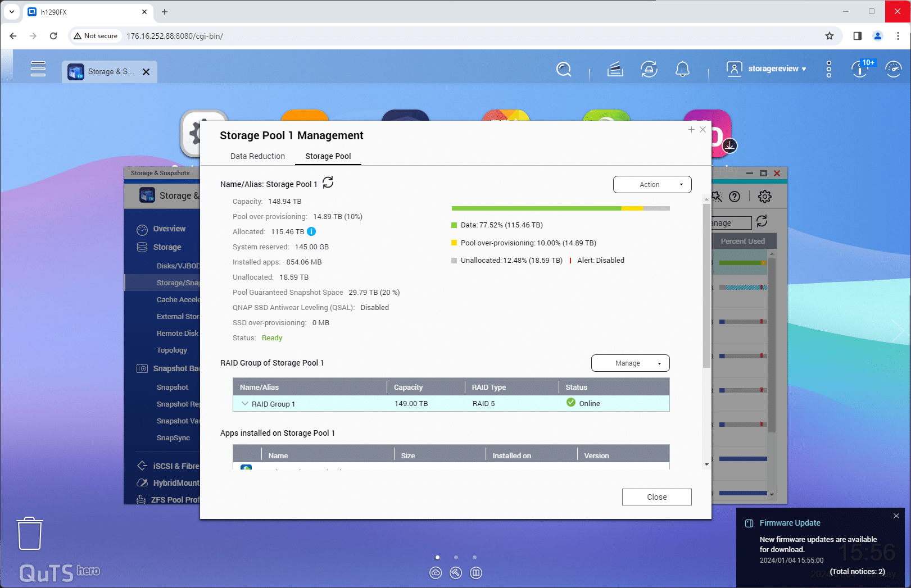Open the notifications bell icon
Viewport: 911px width, 588px height.
point(682,69)
